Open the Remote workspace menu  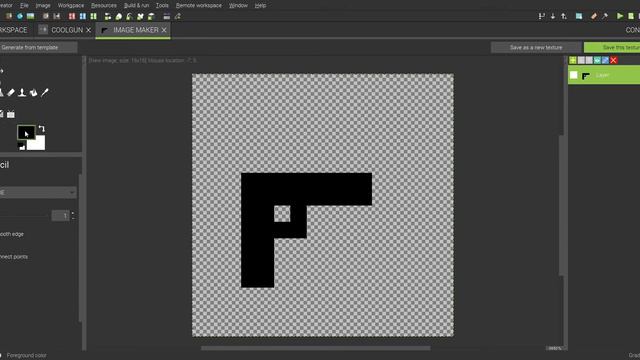[x=199, y=5]
